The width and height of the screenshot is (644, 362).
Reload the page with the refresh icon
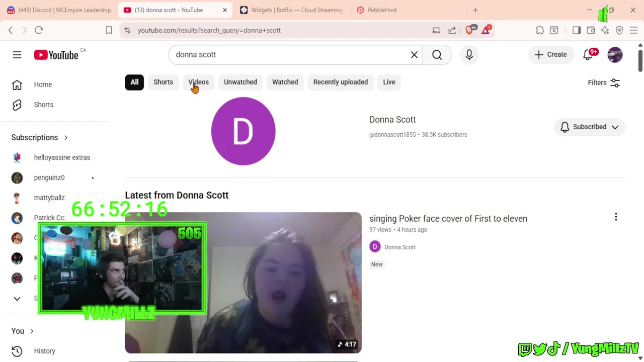point(39,30)
